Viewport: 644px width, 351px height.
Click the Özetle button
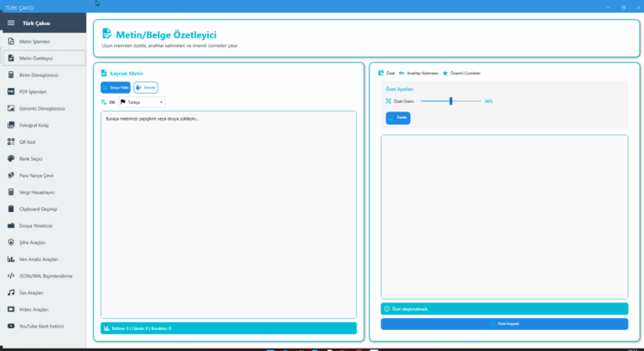(398, 118)
